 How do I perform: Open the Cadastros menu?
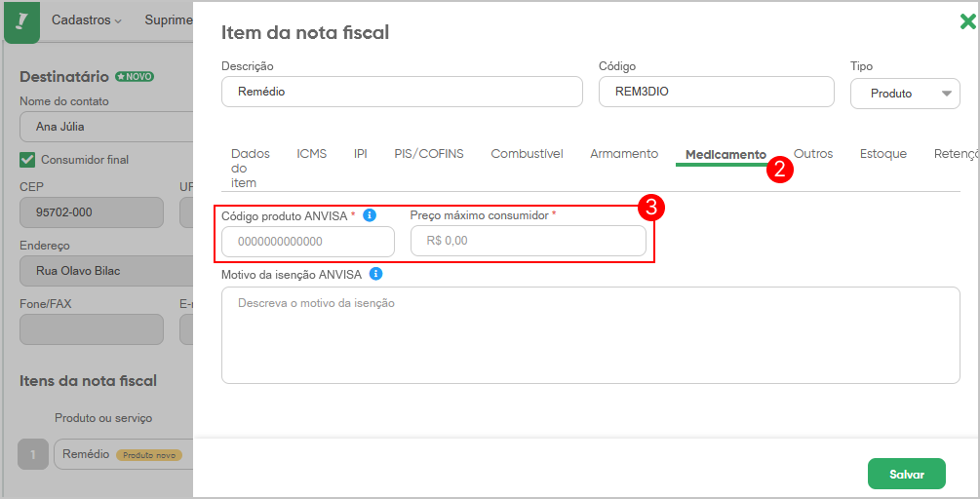click(86, 20)
